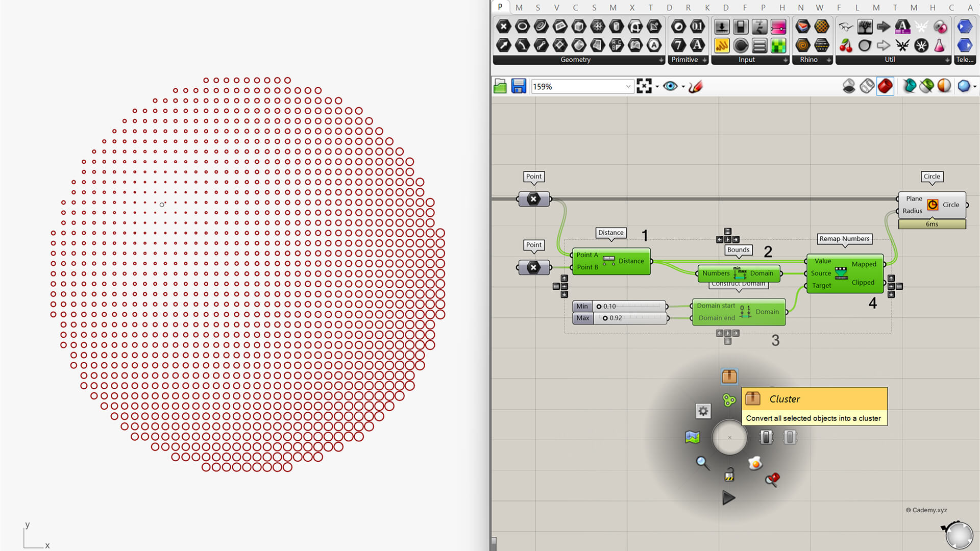Pick the Number '0.1' parameter in Primitive
980x551 pixels.
tap(697, 27)
